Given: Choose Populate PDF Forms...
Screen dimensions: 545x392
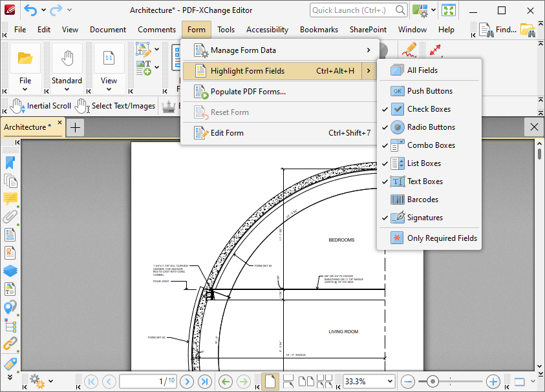Looking at the screenshot, I should click(x=279, y=92).
